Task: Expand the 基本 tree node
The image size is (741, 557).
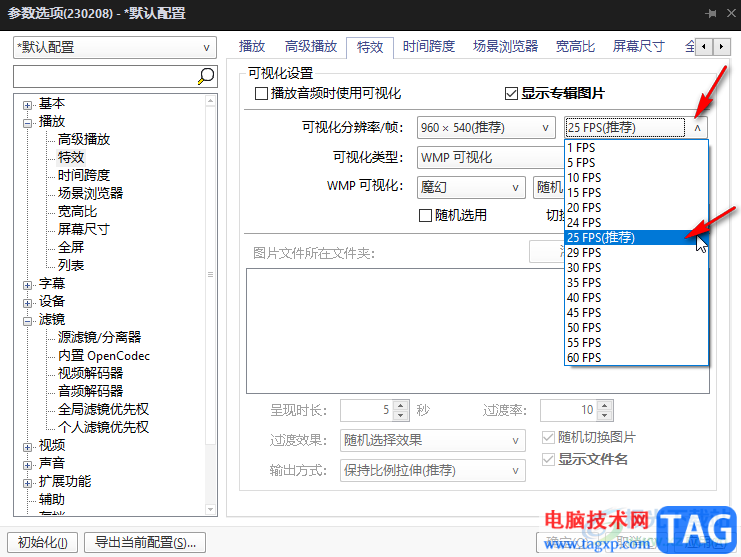Action: coord(27,105)
